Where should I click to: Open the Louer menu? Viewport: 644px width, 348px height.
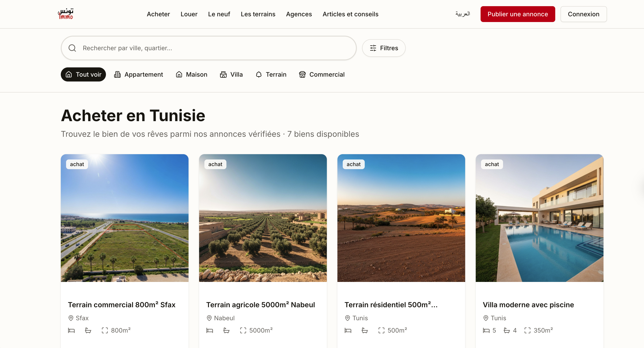[189, 14]
